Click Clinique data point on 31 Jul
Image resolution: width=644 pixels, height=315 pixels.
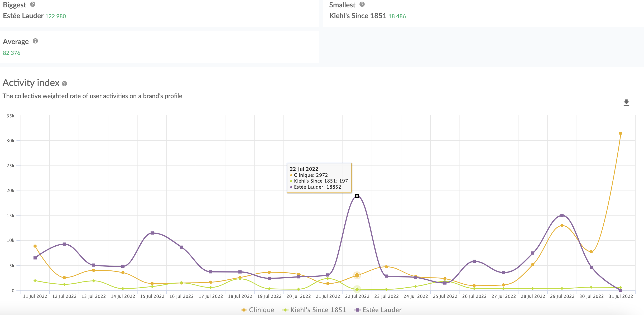pyautogui.click(x=621, y=133)
